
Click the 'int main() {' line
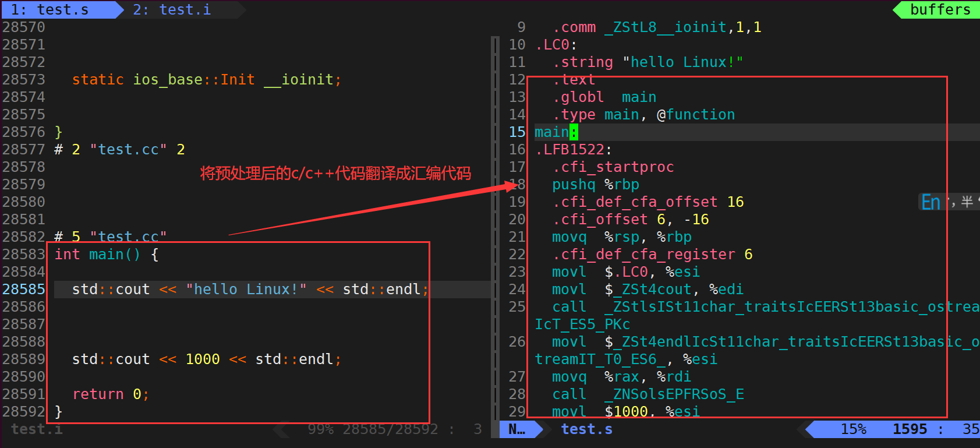pyautogui.click(x=106, y=255)
